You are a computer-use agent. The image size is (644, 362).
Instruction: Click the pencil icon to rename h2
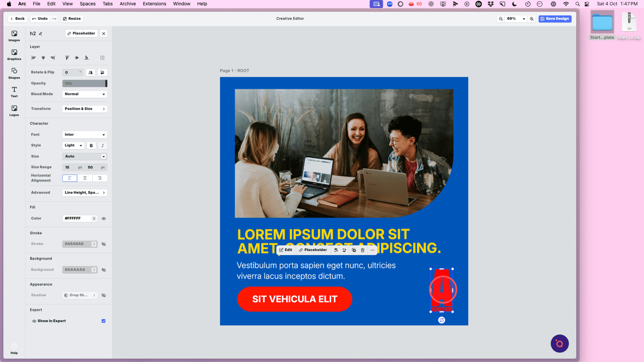[x=41, y=34]
